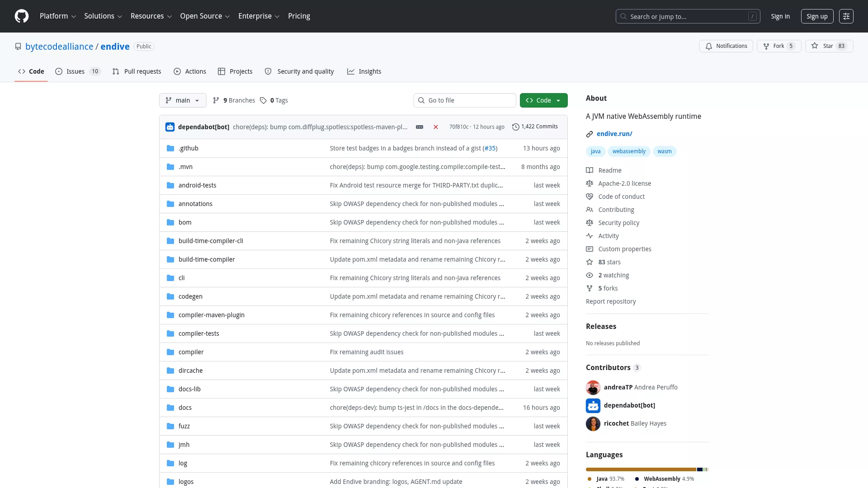
Task: Open the main branch selector dropdown
Action: [x=183, y=100]
